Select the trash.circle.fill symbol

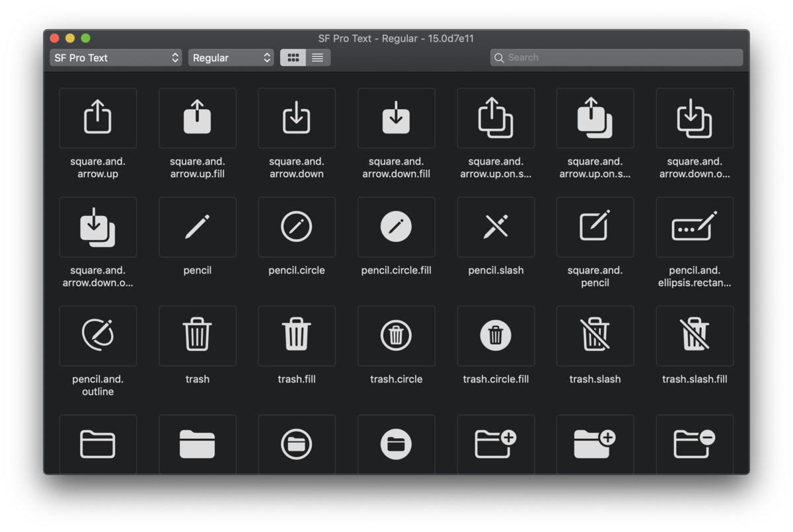pos(496,336)
